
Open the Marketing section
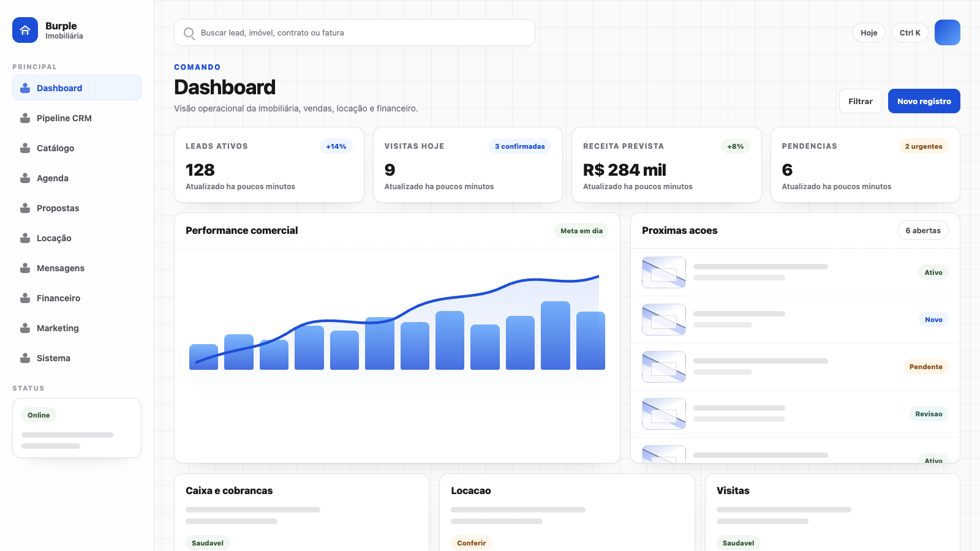77,328
